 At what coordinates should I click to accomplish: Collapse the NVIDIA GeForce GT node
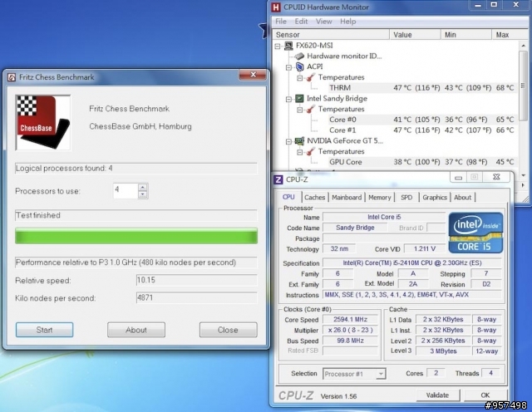(x=288, y=141)
